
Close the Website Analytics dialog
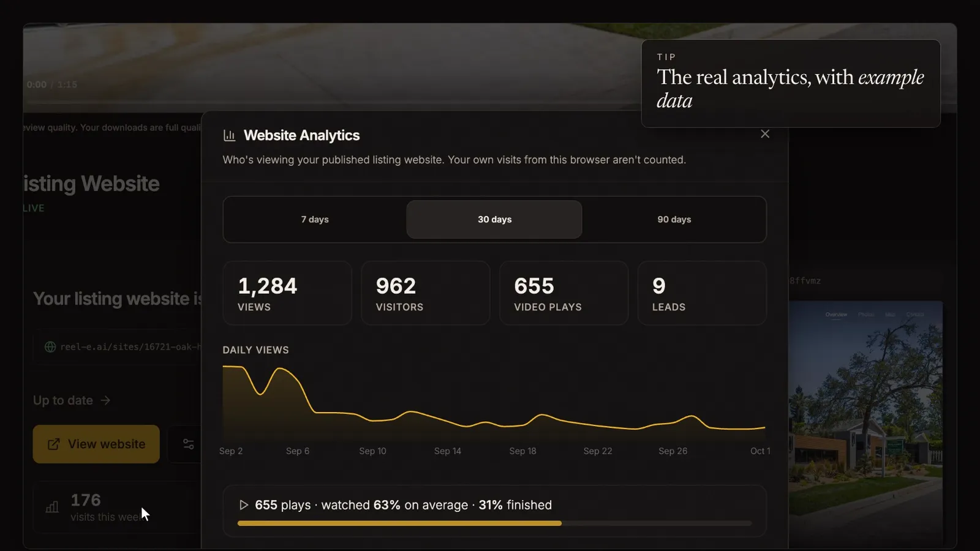tap(765, 134)
